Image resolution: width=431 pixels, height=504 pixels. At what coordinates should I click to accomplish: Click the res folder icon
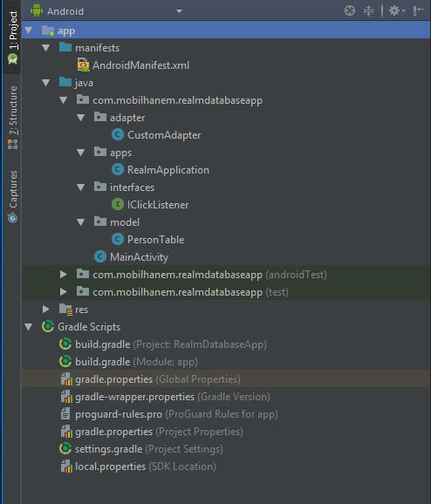(66, 310)
